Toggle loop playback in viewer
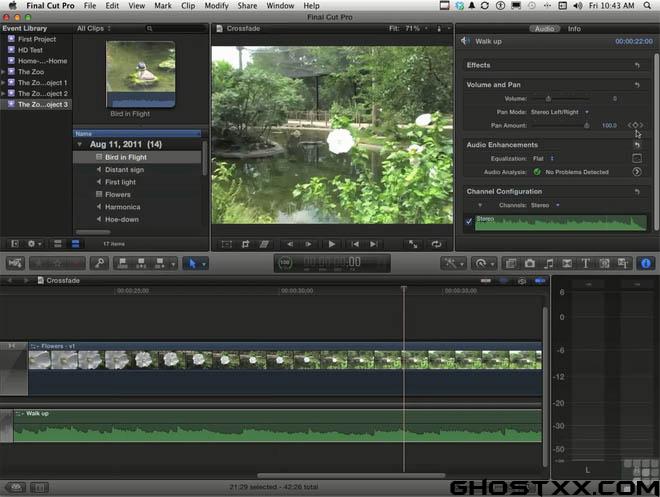Viewport: 660px width, 497px height. (x=436, y=244)
